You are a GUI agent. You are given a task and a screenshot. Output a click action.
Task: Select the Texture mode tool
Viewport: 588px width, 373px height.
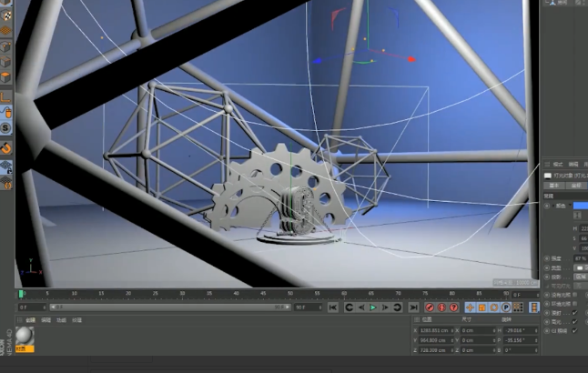coord(6,15)
